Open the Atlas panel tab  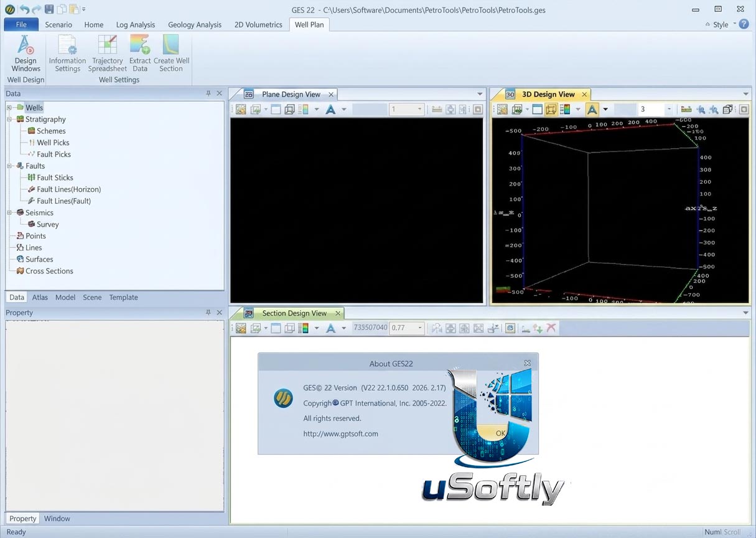(40, 298)
